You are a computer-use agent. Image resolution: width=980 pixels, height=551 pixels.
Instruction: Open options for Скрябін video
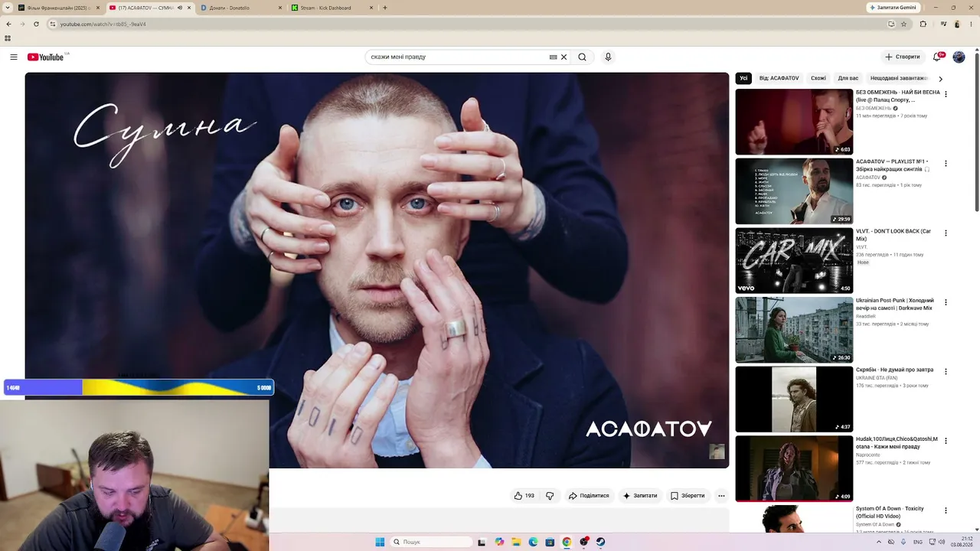(946, 371)
